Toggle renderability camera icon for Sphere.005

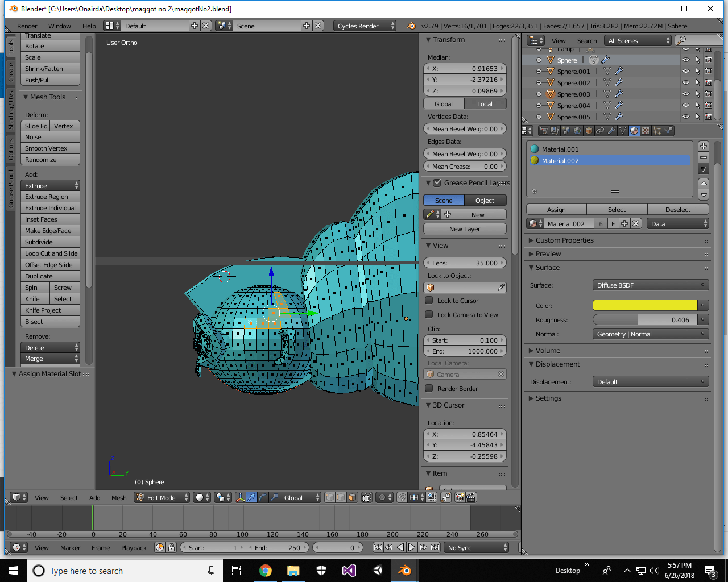pos(708,117)
